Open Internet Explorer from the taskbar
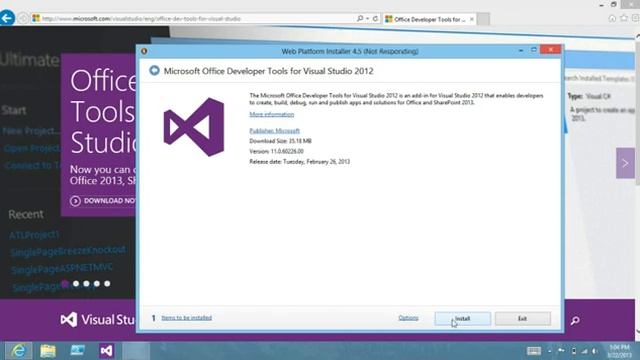Screen dimensions: 640x360 pyautogui.click(x=18, y=351)
